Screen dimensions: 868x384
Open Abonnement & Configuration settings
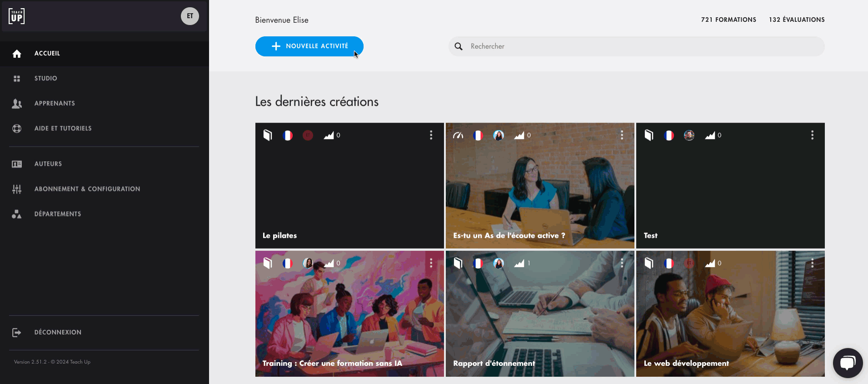[87, 189]
